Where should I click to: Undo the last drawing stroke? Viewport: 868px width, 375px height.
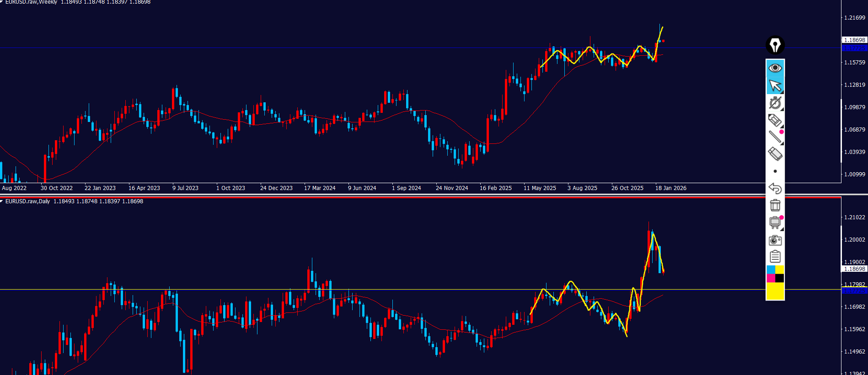pos(775,188)
